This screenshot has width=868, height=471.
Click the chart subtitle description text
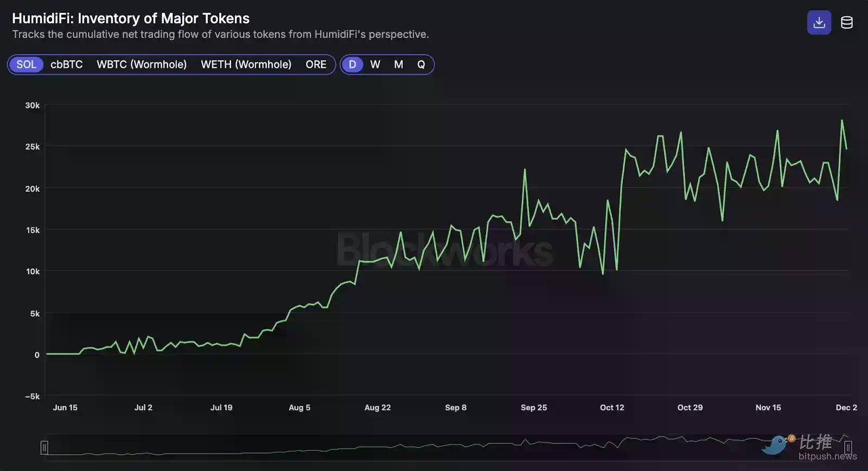click(x=221, y=34)
